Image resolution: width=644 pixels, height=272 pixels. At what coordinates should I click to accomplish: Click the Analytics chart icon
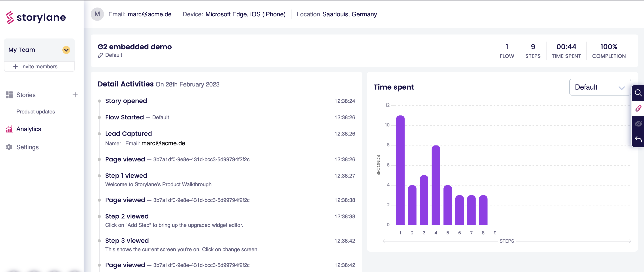click(9, 129)
